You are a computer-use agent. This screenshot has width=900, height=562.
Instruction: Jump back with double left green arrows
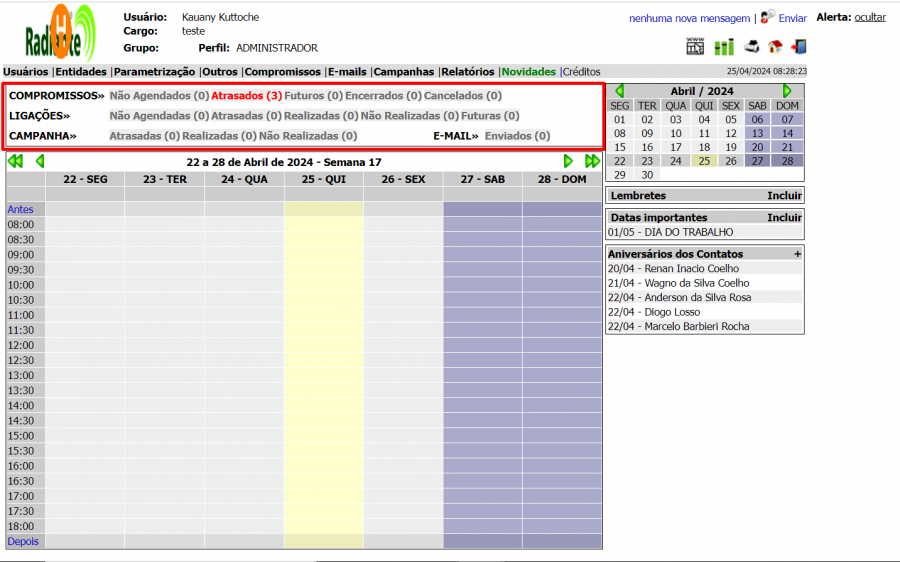15,161
